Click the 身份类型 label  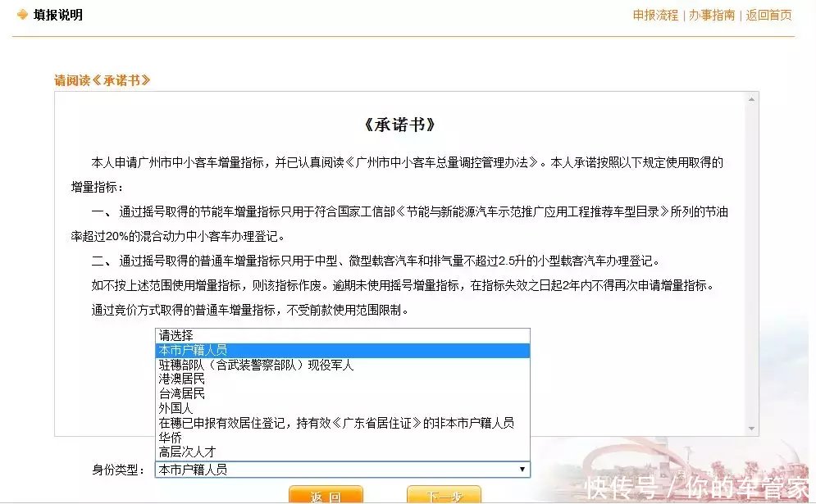tap(117, 470)
